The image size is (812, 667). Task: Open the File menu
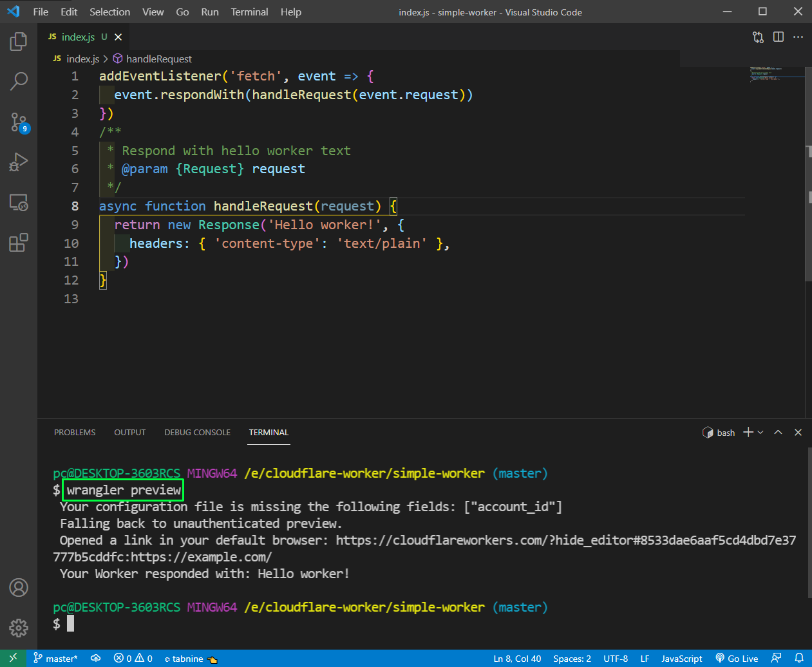(41, 12)
